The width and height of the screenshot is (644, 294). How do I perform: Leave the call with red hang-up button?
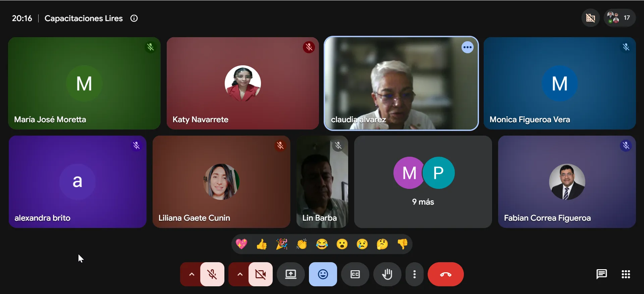[x=446, y=274]
